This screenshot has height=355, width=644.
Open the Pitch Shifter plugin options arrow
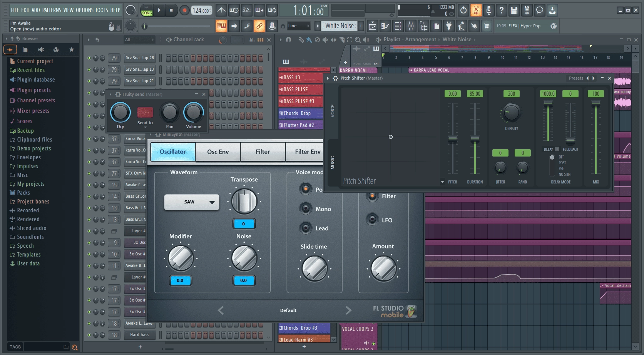(328, 78)
